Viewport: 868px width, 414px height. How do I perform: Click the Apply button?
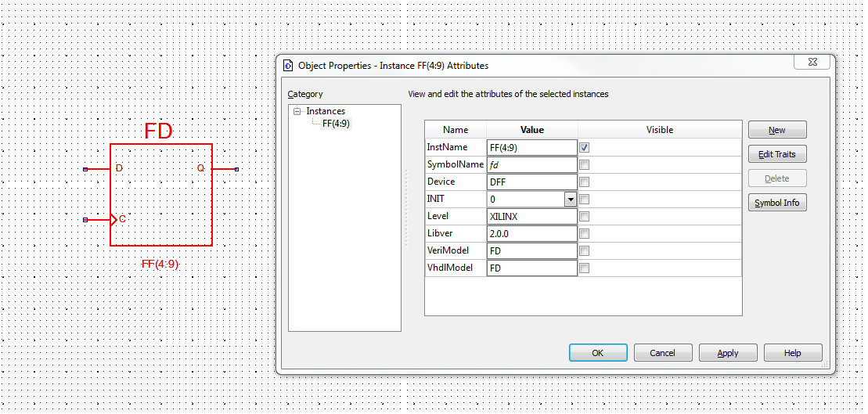[728, 353]
